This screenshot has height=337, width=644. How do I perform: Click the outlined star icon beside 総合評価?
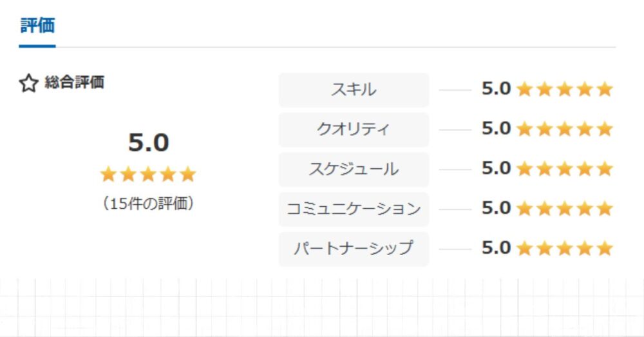pos(29,83)
